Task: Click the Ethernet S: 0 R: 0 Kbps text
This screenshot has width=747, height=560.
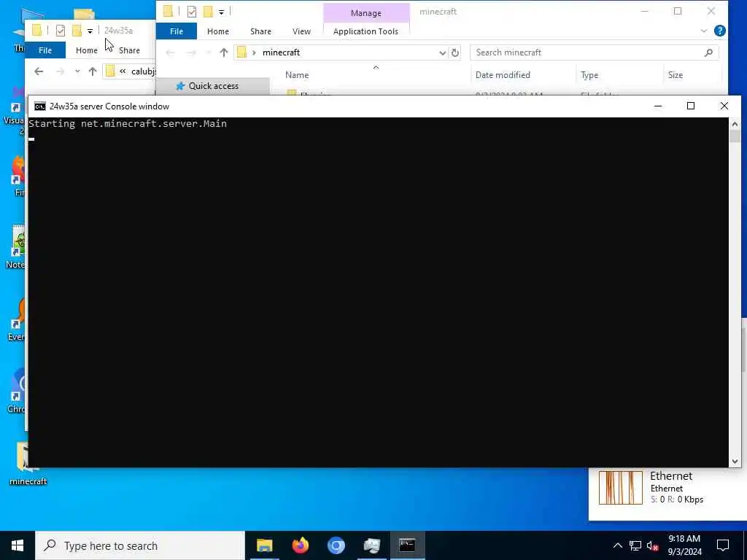Action: coord(676,499)
